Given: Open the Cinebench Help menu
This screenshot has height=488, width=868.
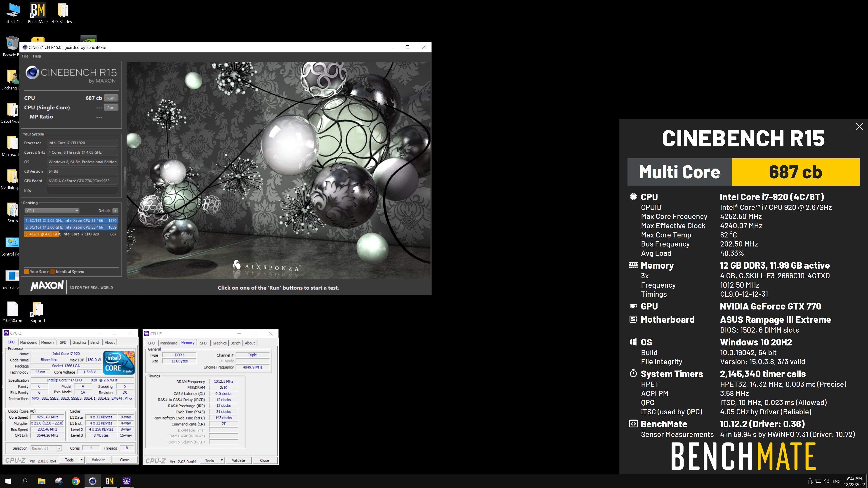Looking at the screenshot, I should tap(37, 56).
